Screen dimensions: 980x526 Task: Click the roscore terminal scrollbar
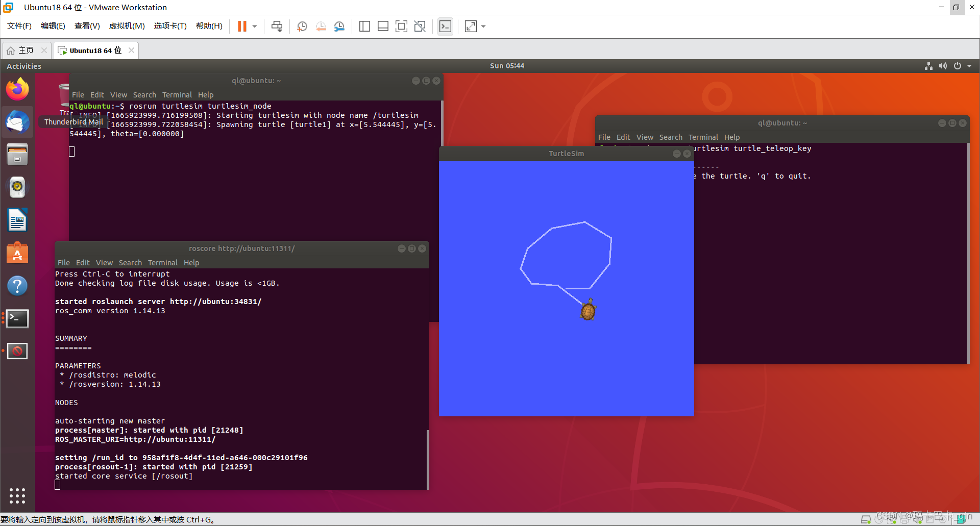(428, 459)
